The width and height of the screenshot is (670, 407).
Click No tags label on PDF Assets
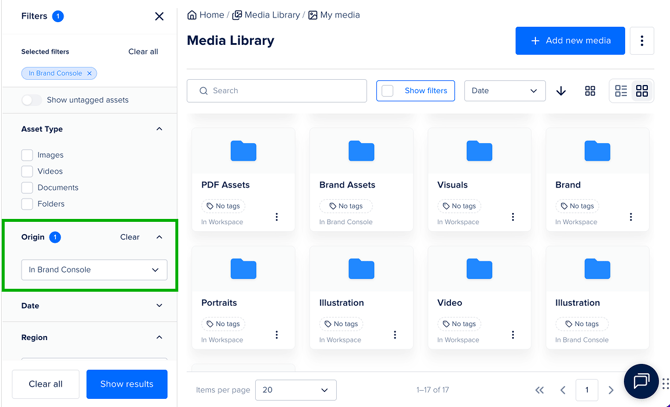tap(223, 206)
